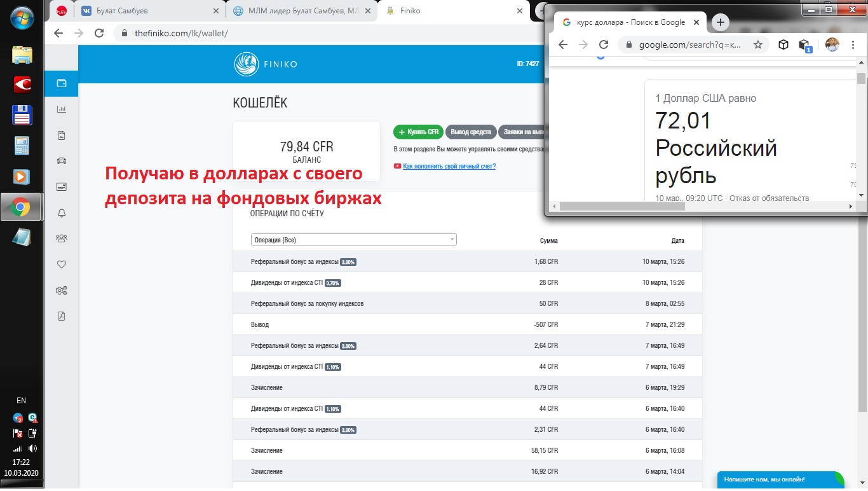This screenshot has width=868, height=491.
Task: Open the car icon in Finiko sidebar
Action: click(x=62, y=161)
